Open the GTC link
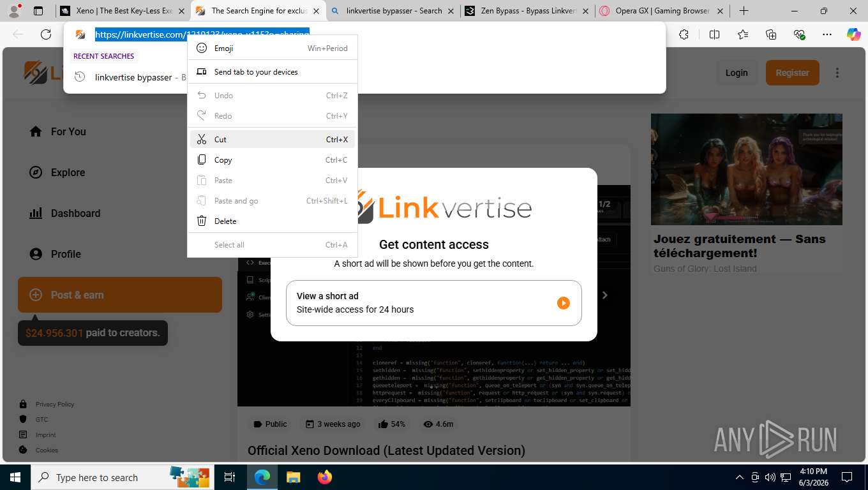The height and width of the screenshot is (490, 868). click(x=41, y=420)
